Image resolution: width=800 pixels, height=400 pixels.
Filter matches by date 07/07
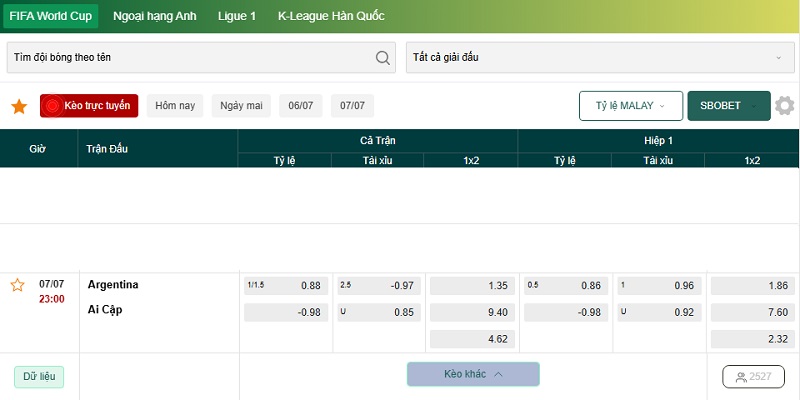(353, 106)
